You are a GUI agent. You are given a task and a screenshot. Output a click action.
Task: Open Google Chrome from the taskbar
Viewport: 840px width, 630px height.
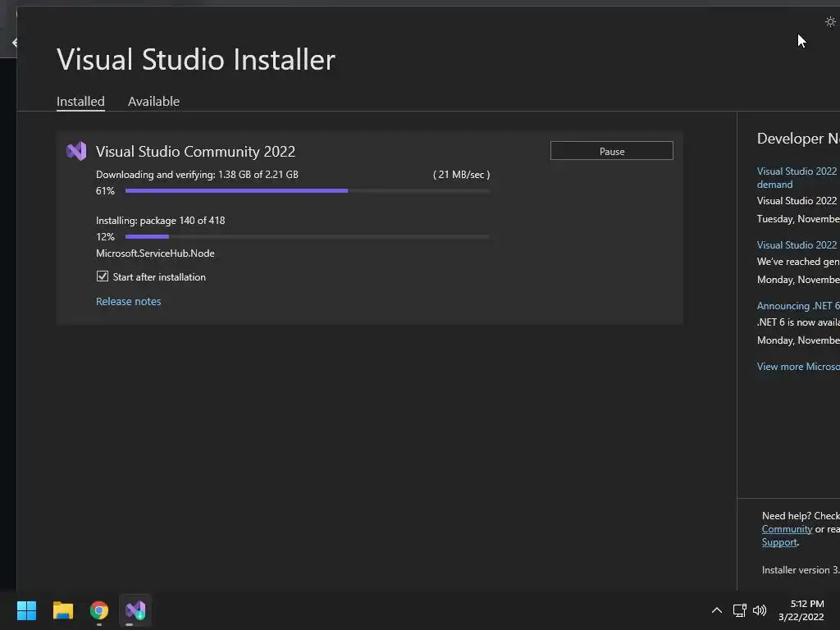tap(99, 610)
